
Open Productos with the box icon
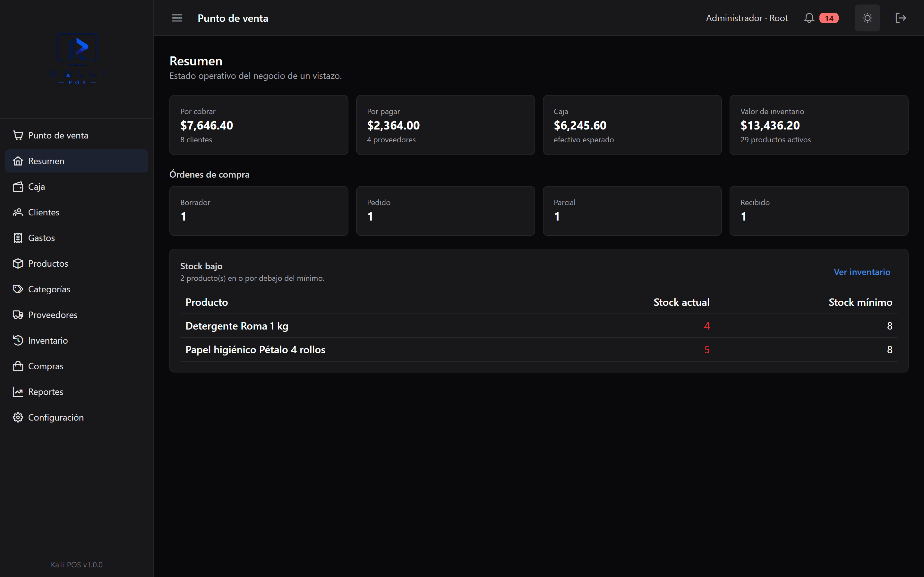click(x=77, y=264)
